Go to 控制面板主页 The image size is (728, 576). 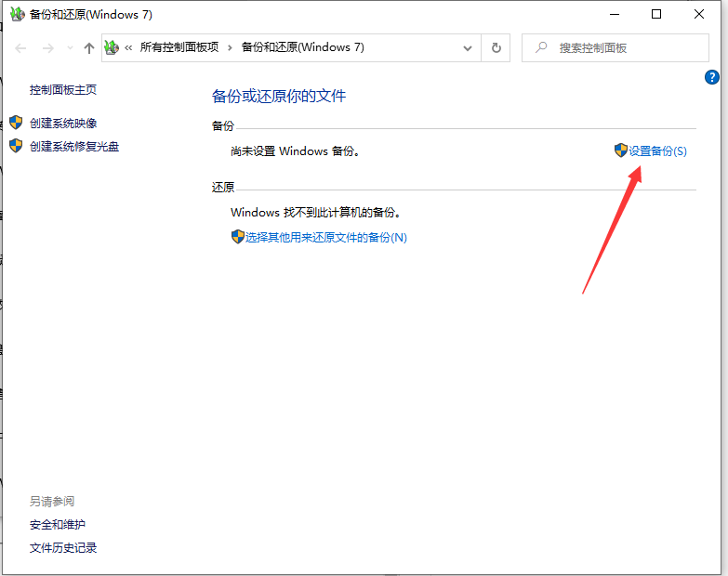click(x=63, y=90)
